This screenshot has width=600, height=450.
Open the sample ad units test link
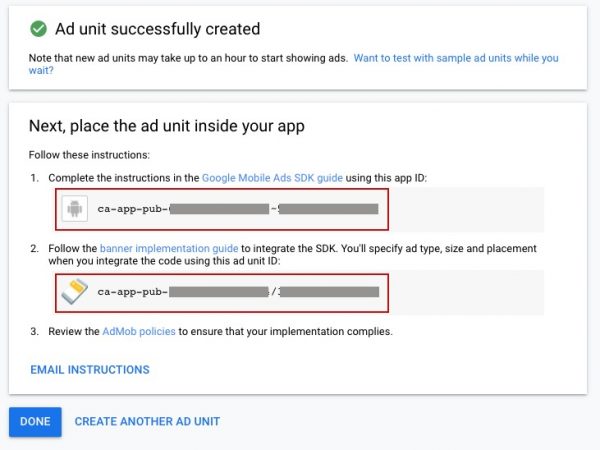456,58
